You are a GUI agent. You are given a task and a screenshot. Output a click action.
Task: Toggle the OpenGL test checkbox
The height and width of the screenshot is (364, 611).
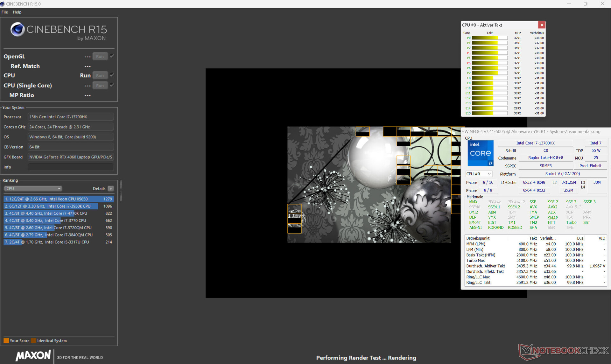coord(112,56)
